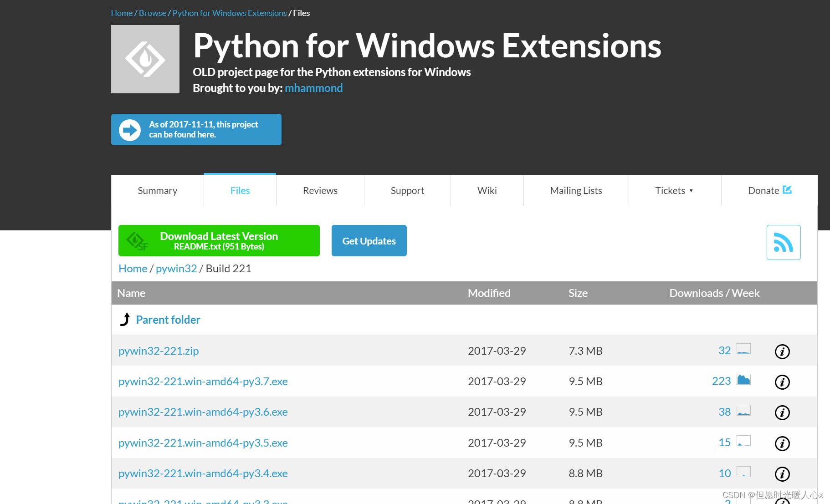Image resolution: width=830 pixels, height=504 pixels.
Task: Open pywin32 folder in file path
Action: pyautogui.click(x=176, y=268)
